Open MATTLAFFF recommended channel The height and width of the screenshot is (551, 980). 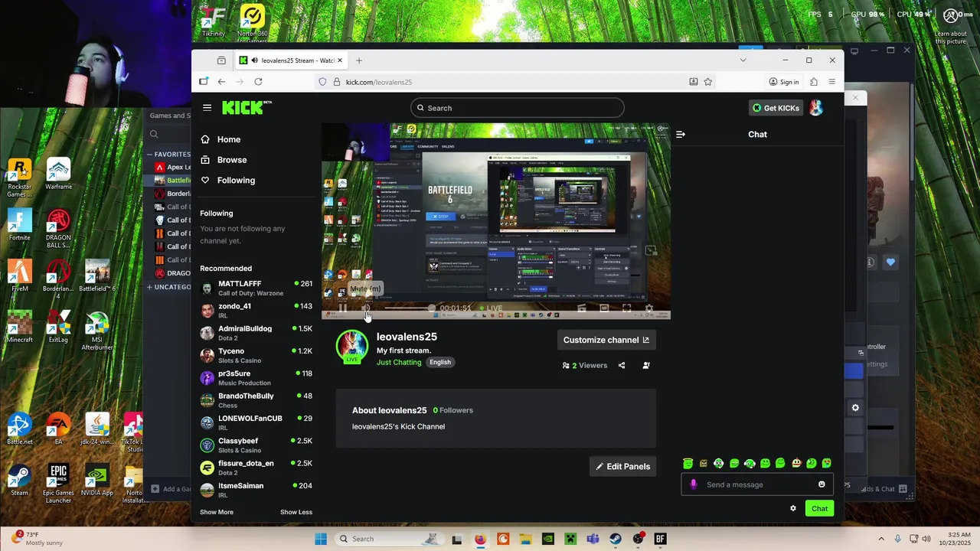click(256, 288)
